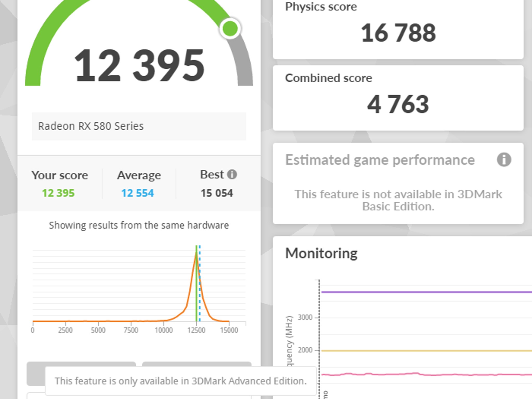532x399 pixels.
Task: Click the 3DMark Advanced Edition tooltip
Action: (181, 381)
